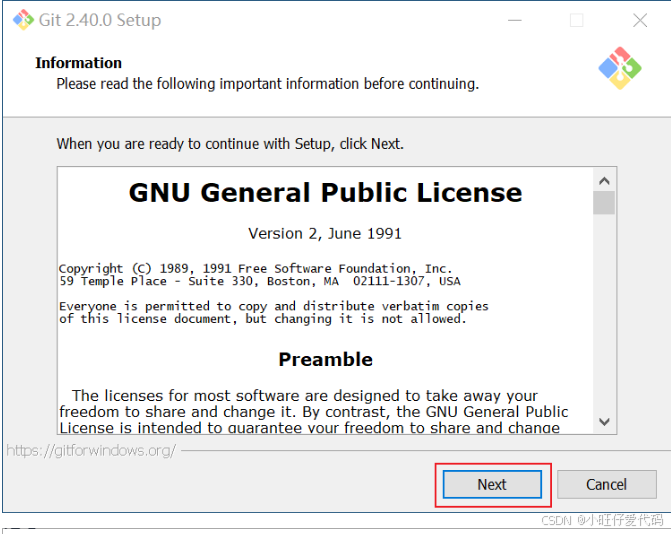671x534 pixels.
Task: Click the '59 Temple Place' address line
Action: click(x=260, y=281)
